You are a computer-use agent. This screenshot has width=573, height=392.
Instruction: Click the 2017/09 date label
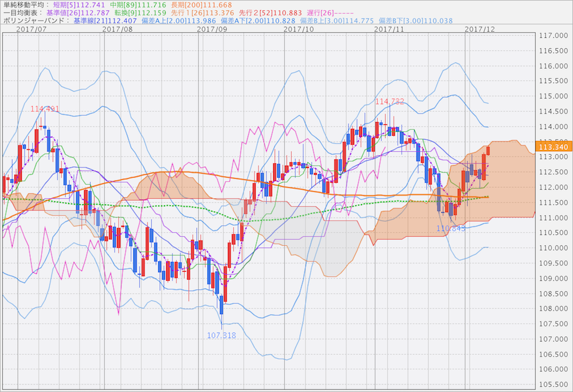pyautogui.click(x=211, y=28)
